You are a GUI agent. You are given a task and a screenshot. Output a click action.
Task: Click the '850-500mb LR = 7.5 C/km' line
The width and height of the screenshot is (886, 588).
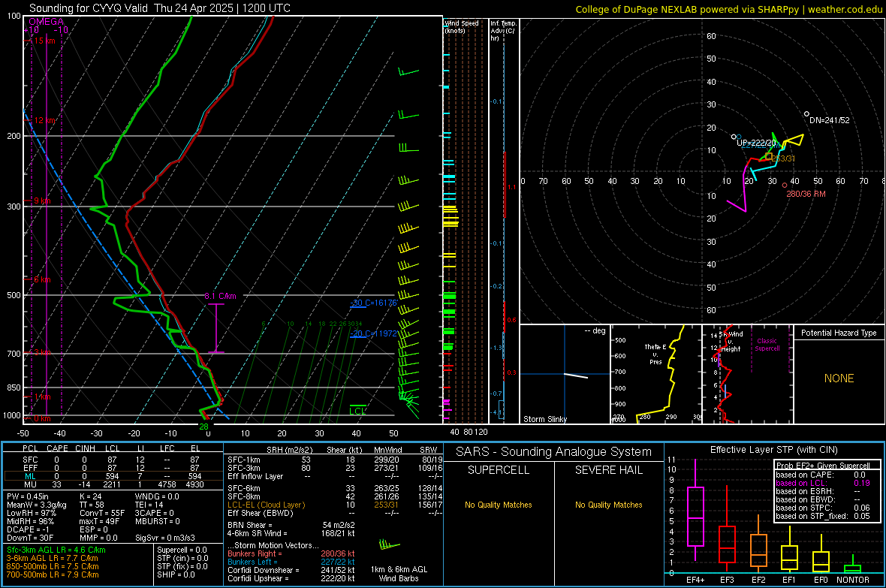click(x=53, y=566)
